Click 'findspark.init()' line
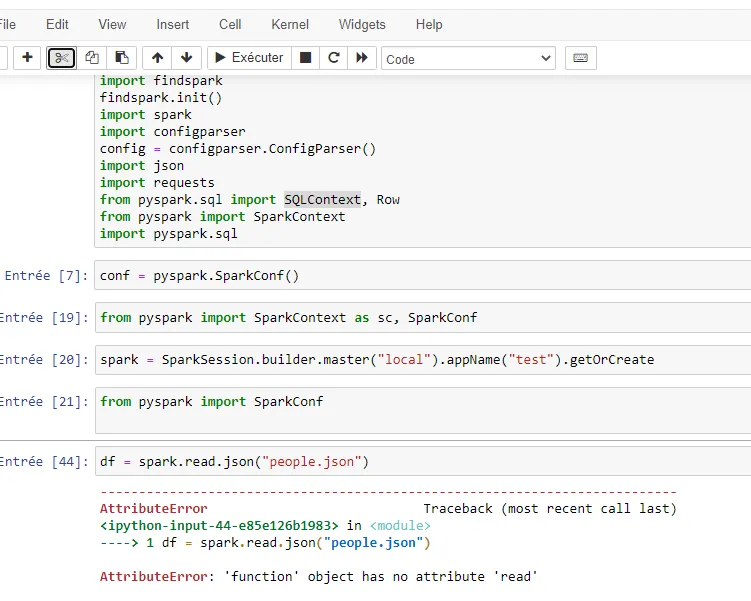Viewport: 751px width, 601px height. pyautogui.click(x=161, y=98)
